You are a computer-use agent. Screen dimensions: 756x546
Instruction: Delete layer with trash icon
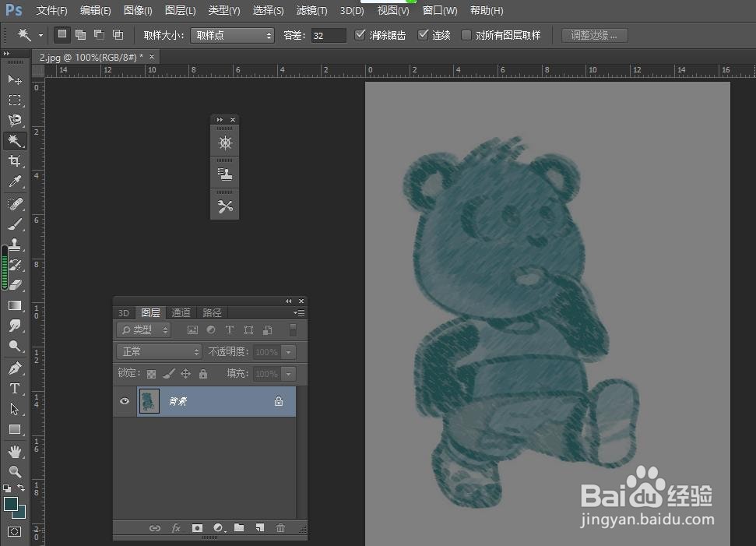point(280,528)
